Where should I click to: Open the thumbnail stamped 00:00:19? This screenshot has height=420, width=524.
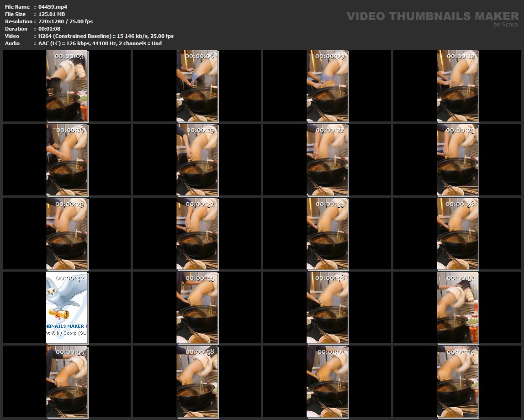(197, 160)
